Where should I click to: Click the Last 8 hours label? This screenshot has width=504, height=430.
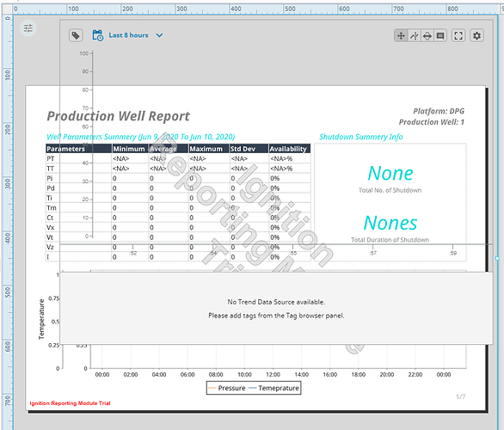[128, 35]
